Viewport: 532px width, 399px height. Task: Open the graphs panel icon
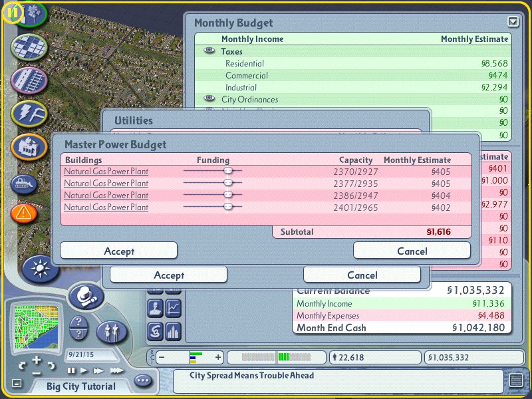[x=174, y=307]
